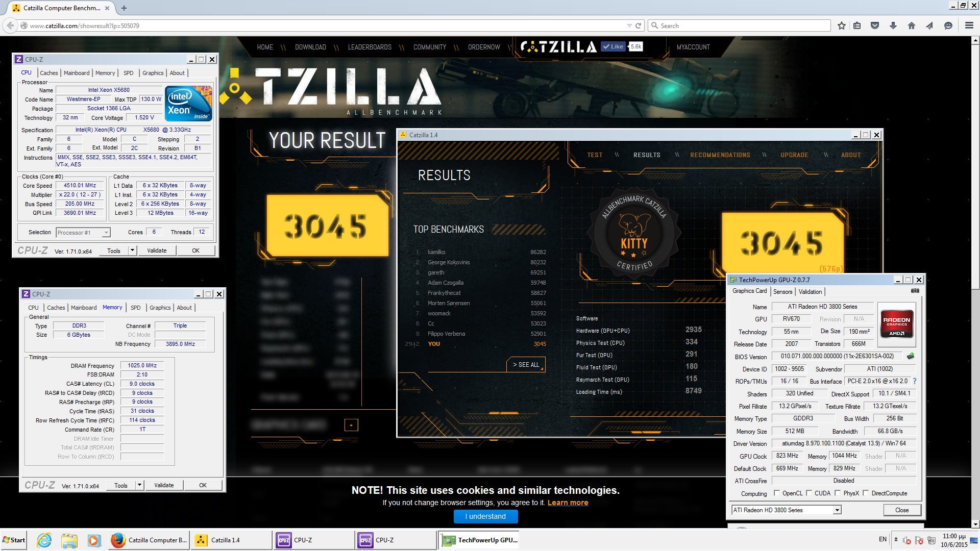Open the URL bar history dropdown arrow

click(629, 26)
